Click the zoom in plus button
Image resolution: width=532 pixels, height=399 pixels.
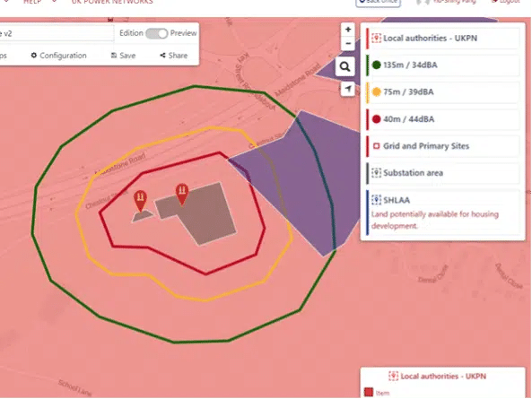(x=348, y=30)
